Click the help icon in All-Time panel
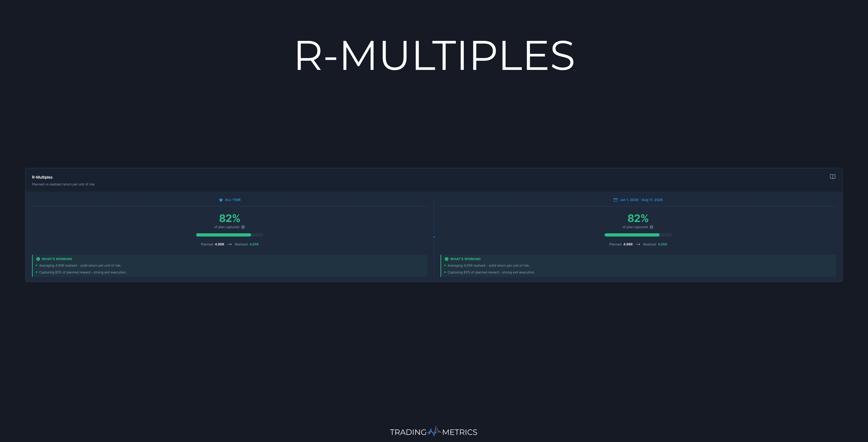The height and width of the screenshot is (442, 868). (x=243, y=227)
